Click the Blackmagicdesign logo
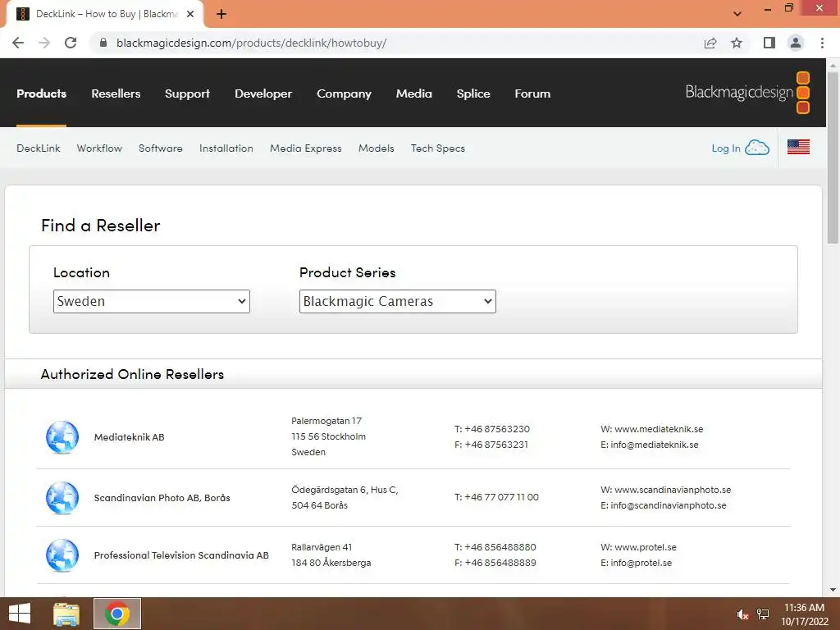 pyautogui.click(x=747, y=93)
